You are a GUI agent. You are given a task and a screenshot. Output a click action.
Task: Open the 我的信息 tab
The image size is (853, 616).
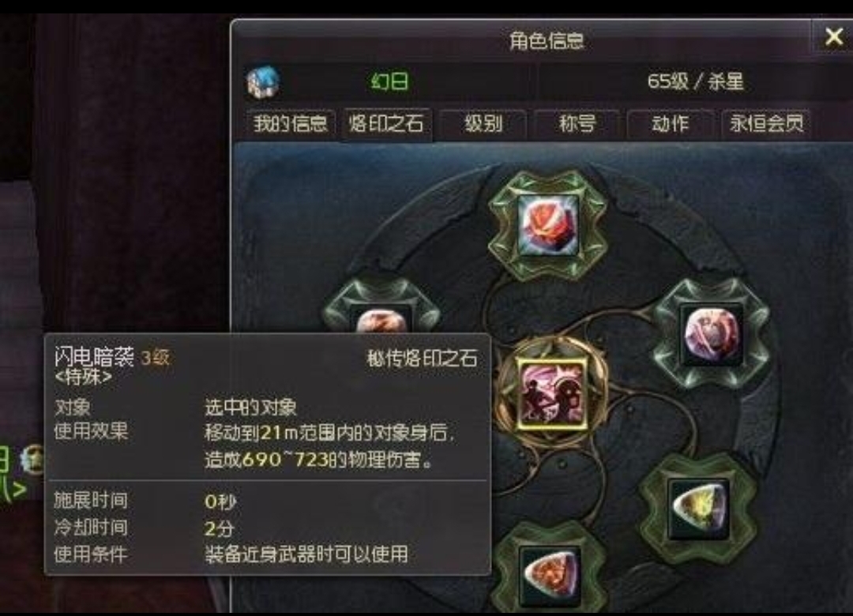click(290, 124)
